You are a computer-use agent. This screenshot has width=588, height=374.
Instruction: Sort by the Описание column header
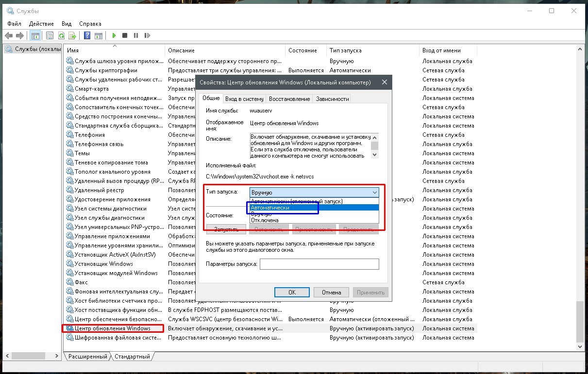[225, 50]
